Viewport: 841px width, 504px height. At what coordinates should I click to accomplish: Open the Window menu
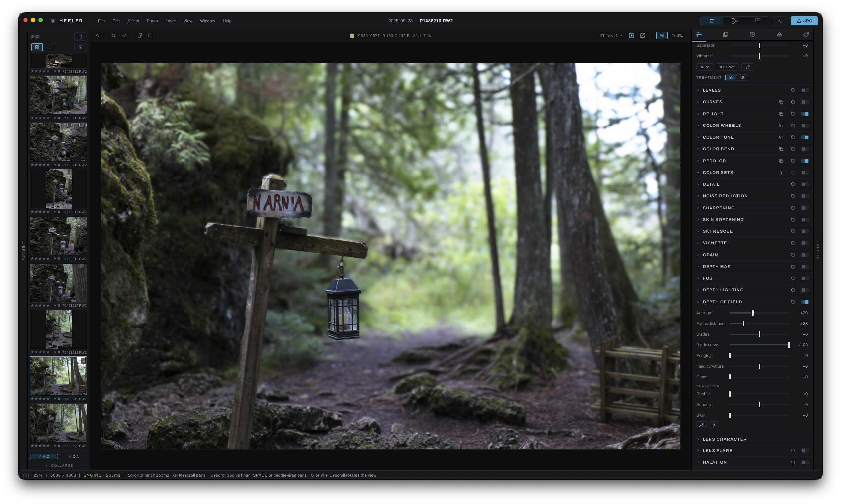pos(207,21)
